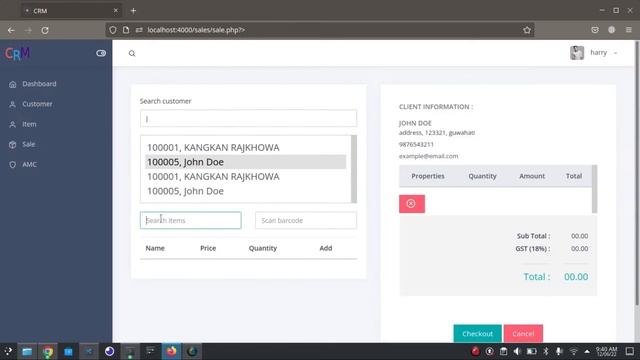This screenshot has height=360, width=640.
Task: Navigate to AMC in the sidebar
Action: (x=29, y=164)
